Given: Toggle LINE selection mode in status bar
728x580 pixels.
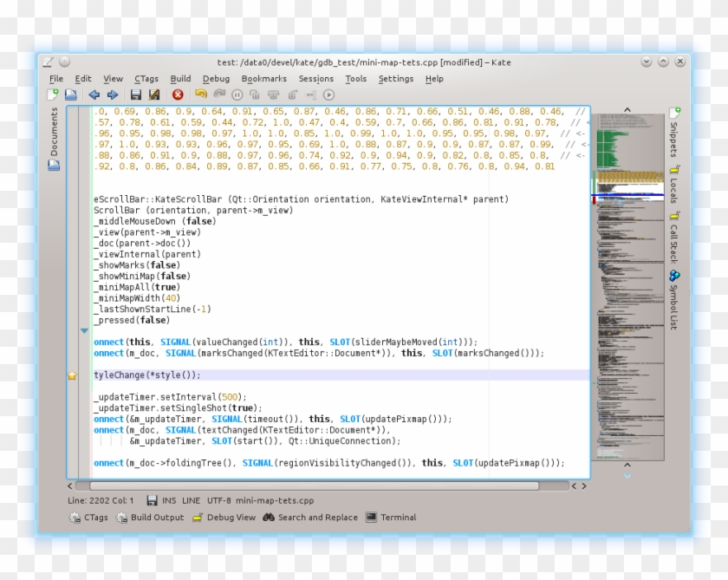Looking at the screenshot, I should click(191, 500).
